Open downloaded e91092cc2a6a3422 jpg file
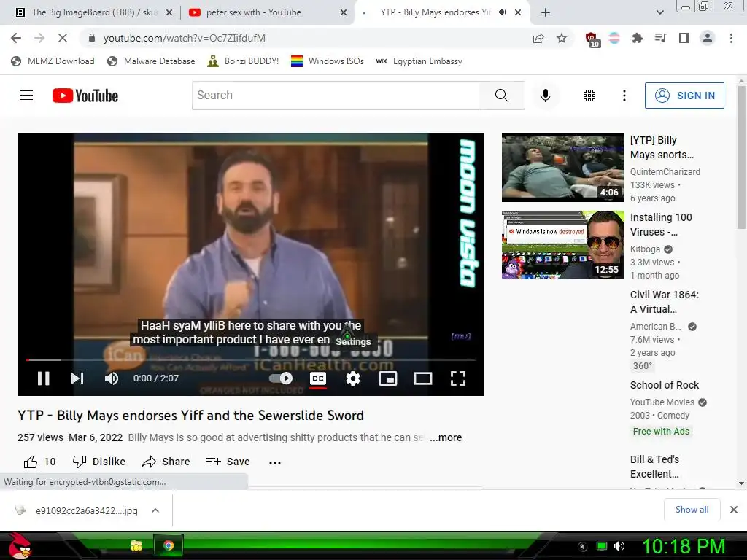The height and width of the screenshot is (560, 747). [76, 510]
